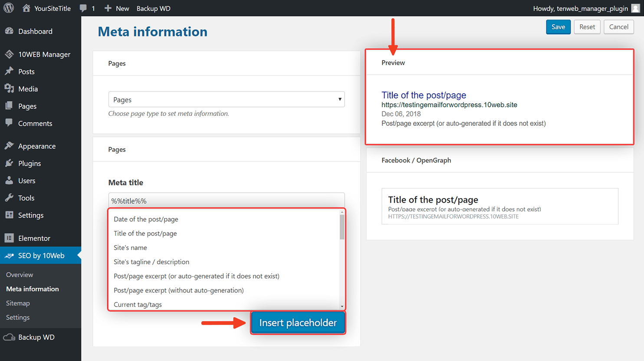Click the Plugins plug icon
Image resolution: width=644 pixels, height=361 pixels.
[9, 163]
